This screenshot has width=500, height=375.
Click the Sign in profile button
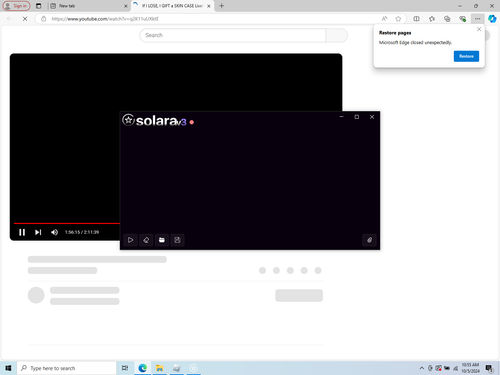click(x=16, y=6)
